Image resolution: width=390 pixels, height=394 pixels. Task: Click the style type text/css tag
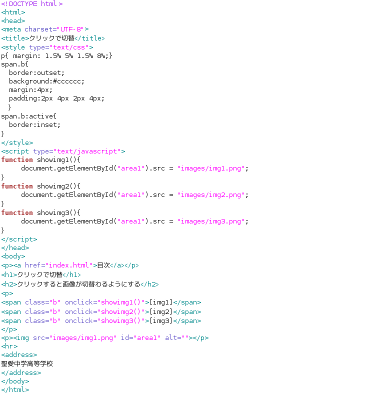tap(47, 47)
